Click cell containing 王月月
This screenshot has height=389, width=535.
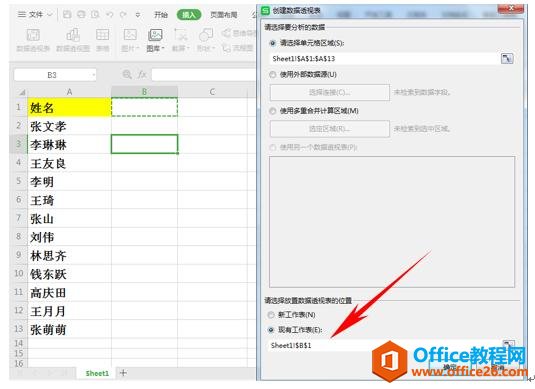click(x=69, y=311)
